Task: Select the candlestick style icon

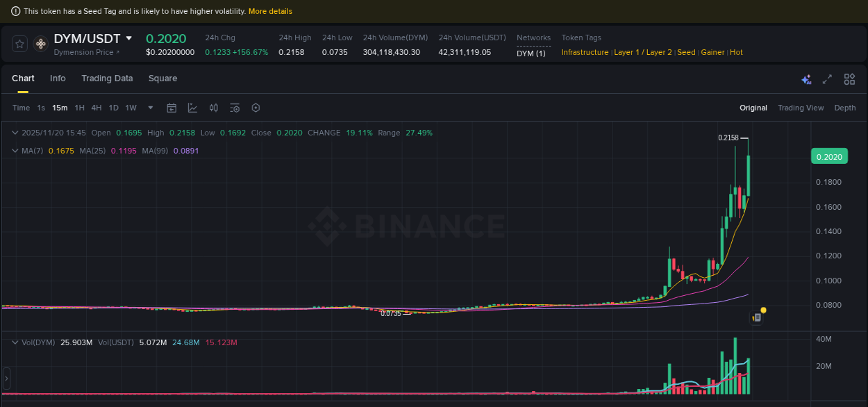Action: coord(213,108)
